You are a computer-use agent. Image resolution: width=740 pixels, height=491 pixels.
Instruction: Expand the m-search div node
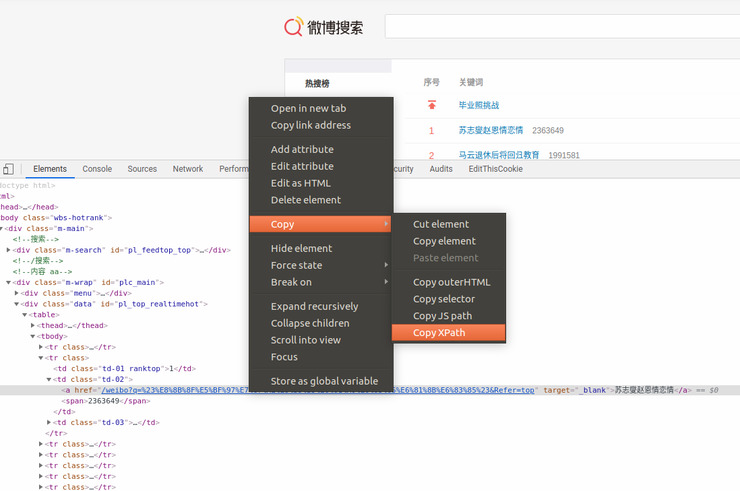(9, 250)
